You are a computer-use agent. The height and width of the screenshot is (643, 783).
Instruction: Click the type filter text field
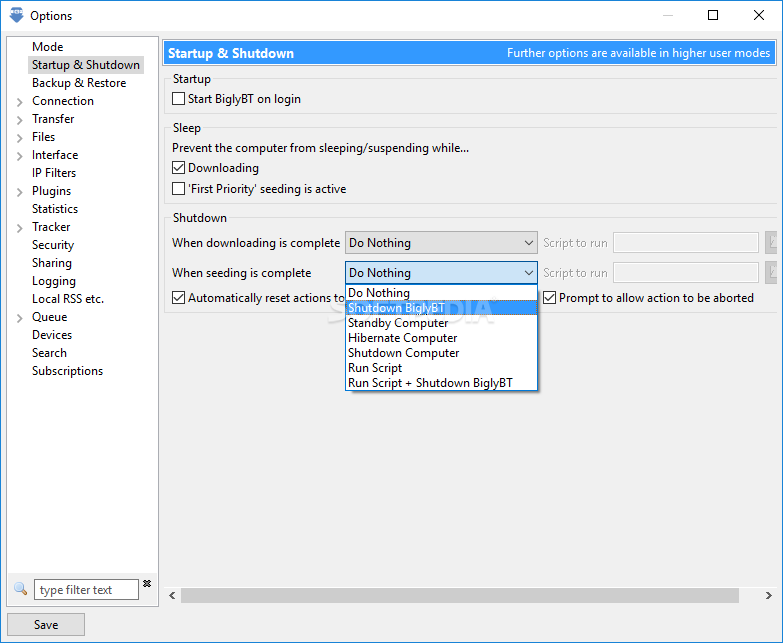(86, 590)
